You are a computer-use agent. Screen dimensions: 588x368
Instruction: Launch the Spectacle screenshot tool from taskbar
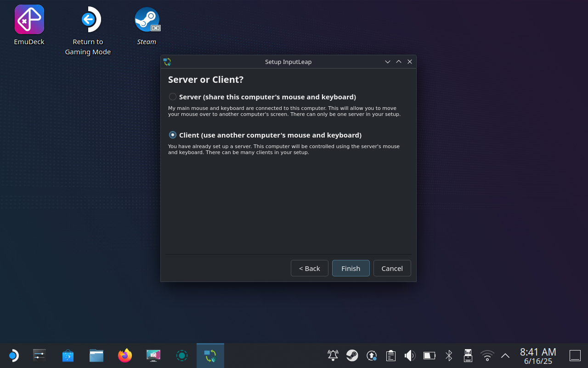click(x=153, y=355)
